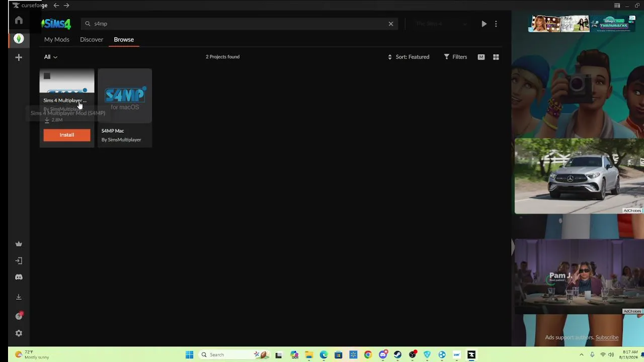Open the Mercedes car advertisement
The height and width of the screenshot is (362, 644).
click(579, 176)
